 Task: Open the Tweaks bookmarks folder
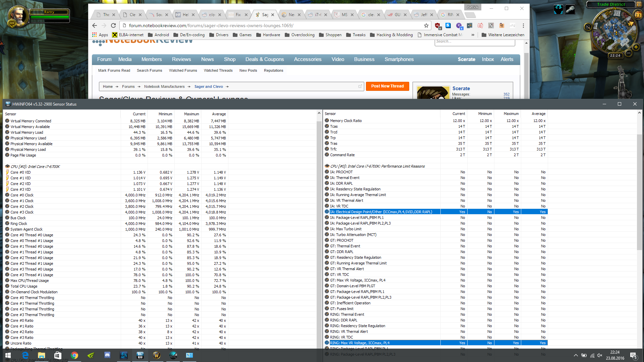356,35
